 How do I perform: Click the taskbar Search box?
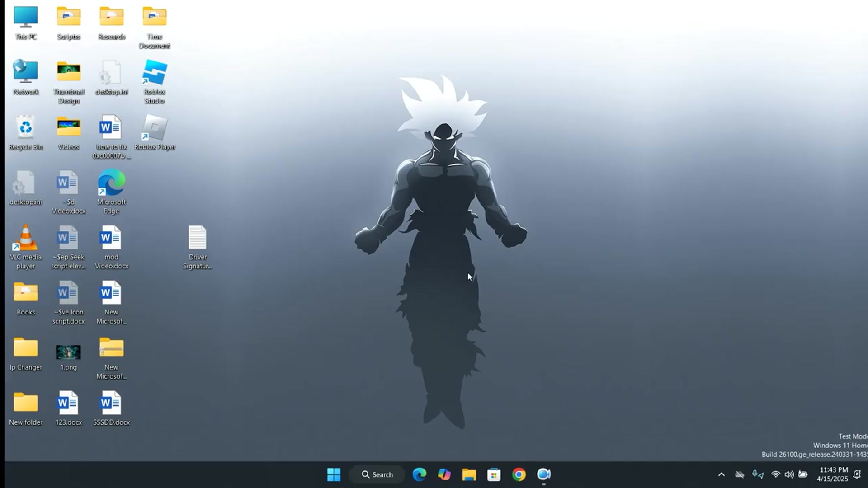tap(377, 474)
